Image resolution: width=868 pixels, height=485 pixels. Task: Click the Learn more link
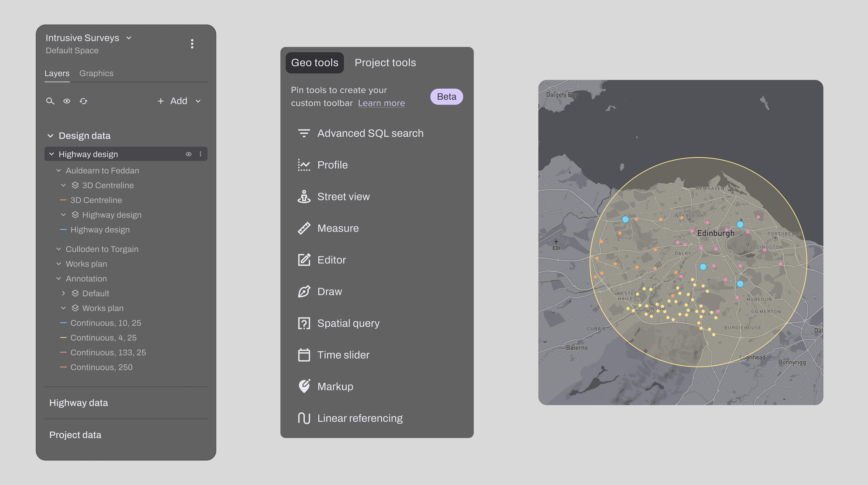(381, 103)
